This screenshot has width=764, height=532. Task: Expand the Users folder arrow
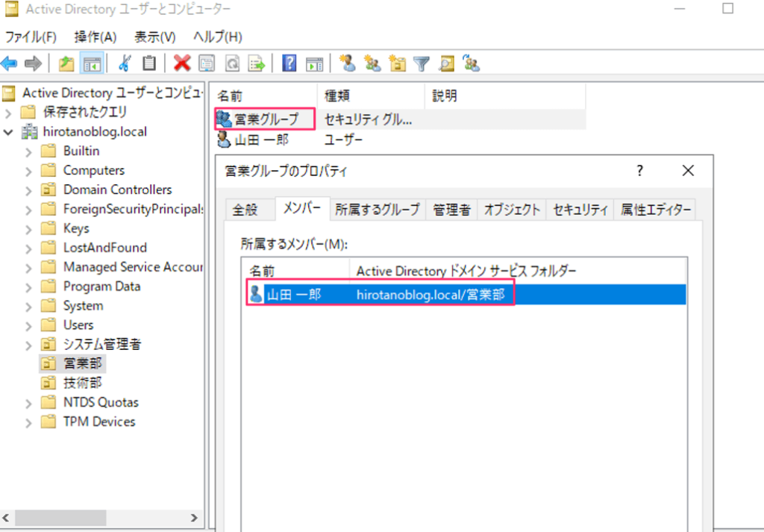click(28, 325)
